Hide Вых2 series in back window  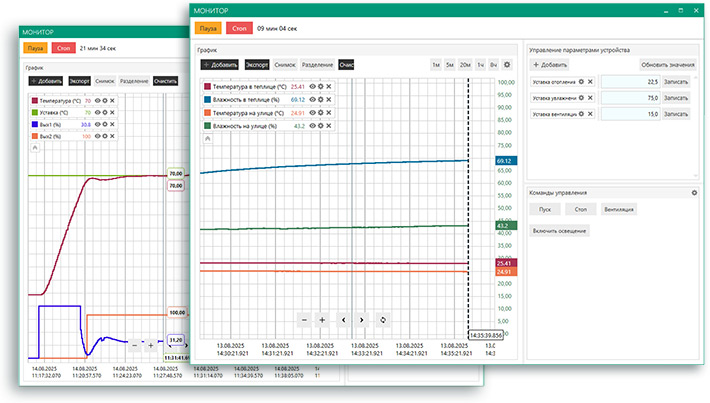pyautogui.click(x=97, y=136)
